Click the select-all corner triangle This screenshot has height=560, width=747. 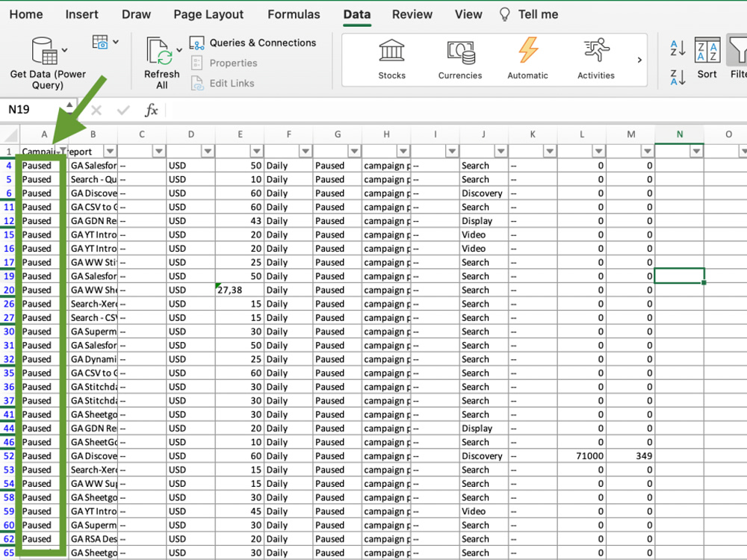[10, 134]
